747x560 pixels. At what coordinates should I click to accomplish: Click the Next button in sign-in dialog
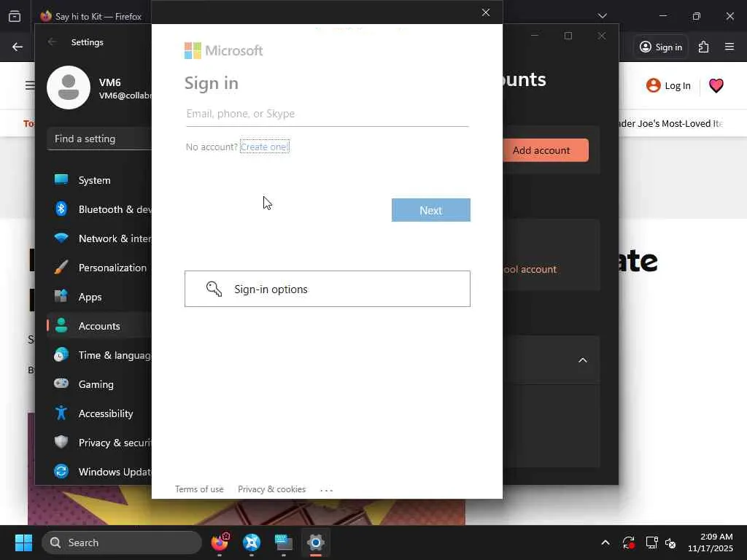coord(430,210)
